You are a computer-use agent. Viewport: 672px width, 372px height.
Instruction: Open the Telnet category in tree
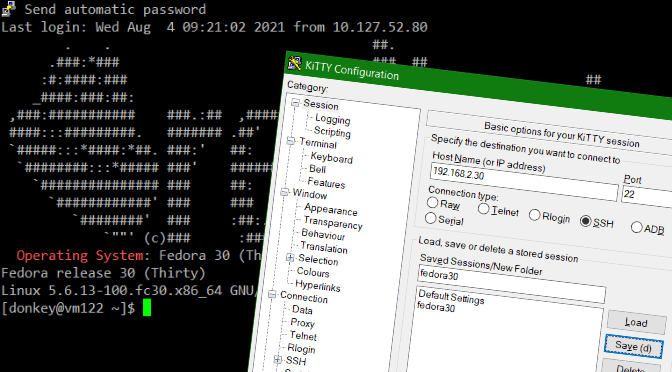point(303,335)
